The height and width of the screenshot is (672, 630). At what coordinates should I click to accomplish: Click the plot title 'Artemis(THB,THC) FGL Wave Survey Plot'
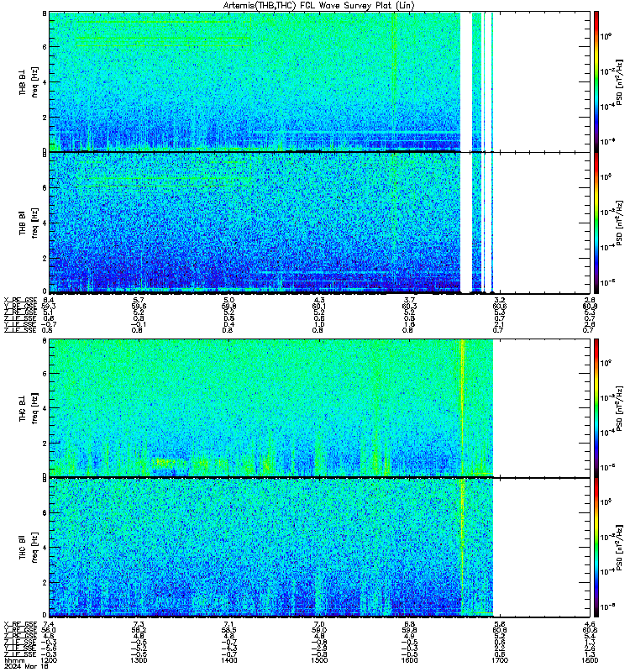point(318,5)
